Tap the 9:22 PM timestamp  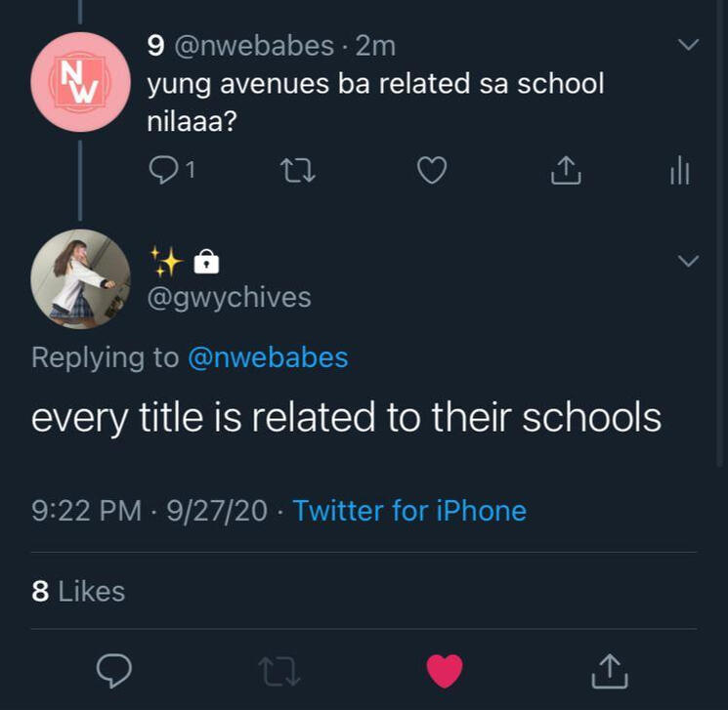coord(86,510)
